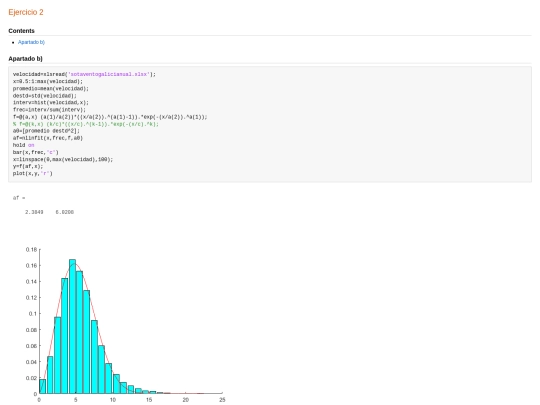
Task: Click the output value 6.0200
Action: (x=65, y=212)
